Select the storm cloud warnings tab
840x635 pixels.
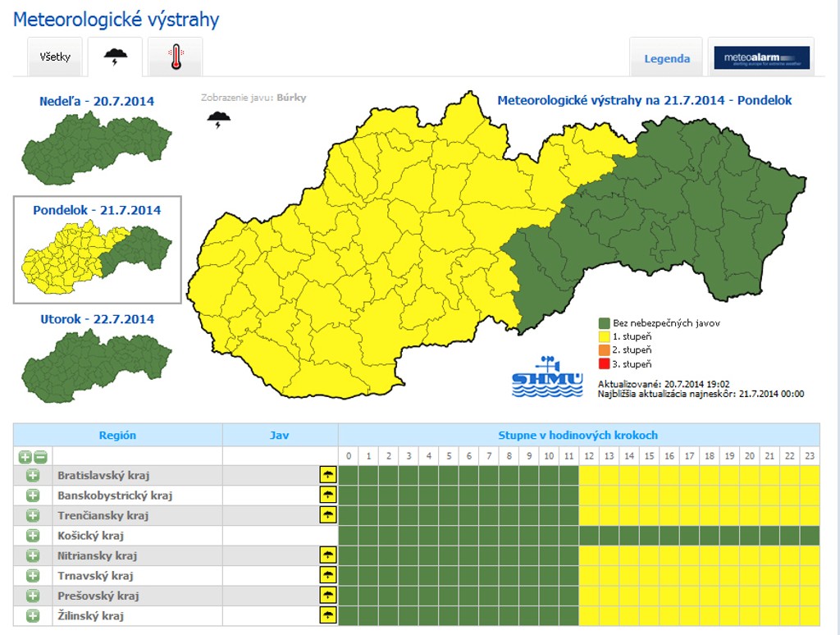pos(115,57)
